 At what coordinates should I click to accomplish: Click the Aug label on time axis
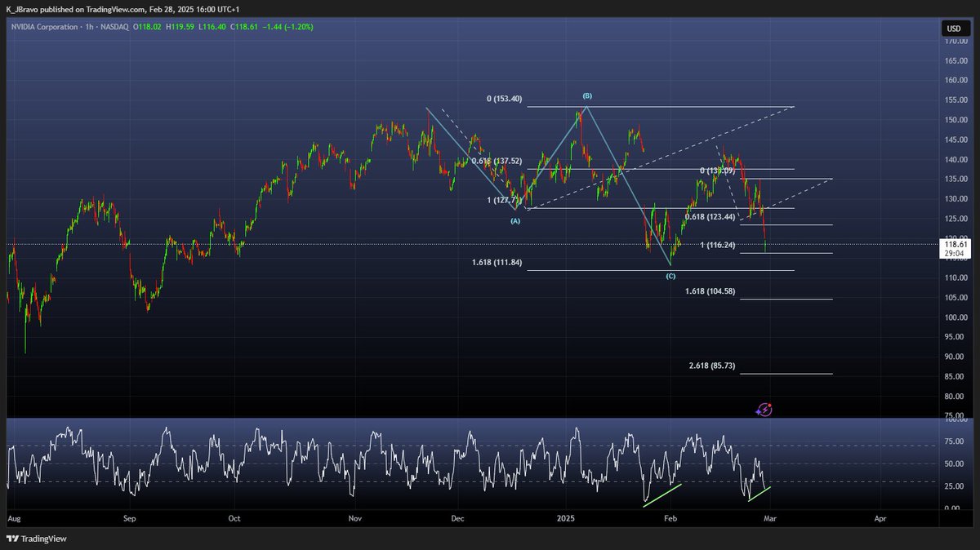(13, 518)
